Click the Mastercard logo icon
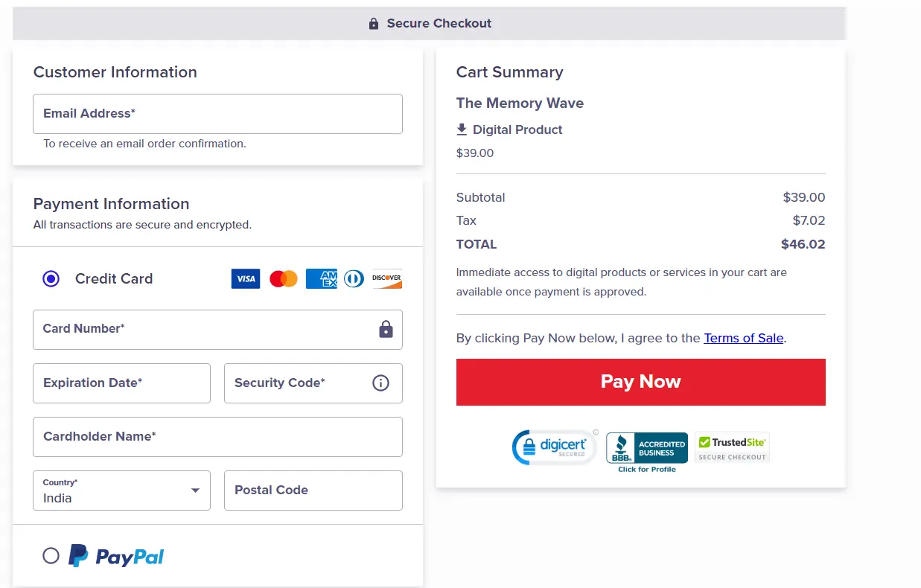The height and width of the screenshot is (588, 921). click(x=284, y=279)
